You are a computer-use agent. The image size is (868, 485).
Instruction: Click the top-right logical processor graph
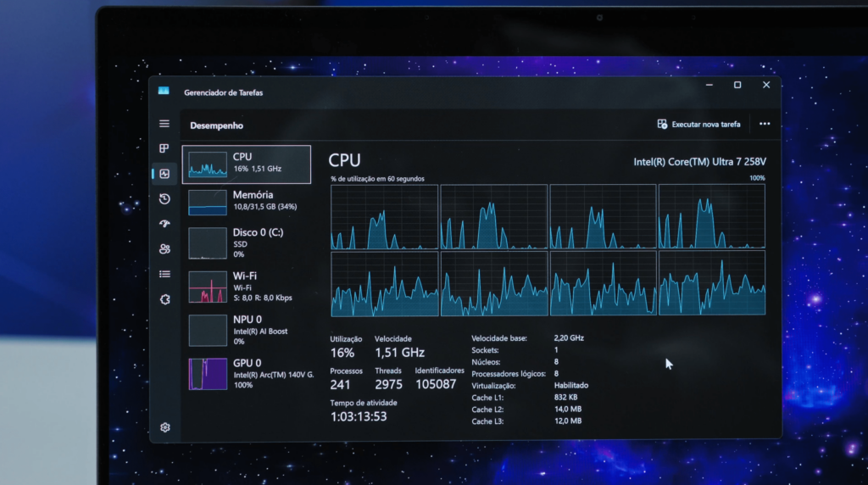tap(712, 216)
